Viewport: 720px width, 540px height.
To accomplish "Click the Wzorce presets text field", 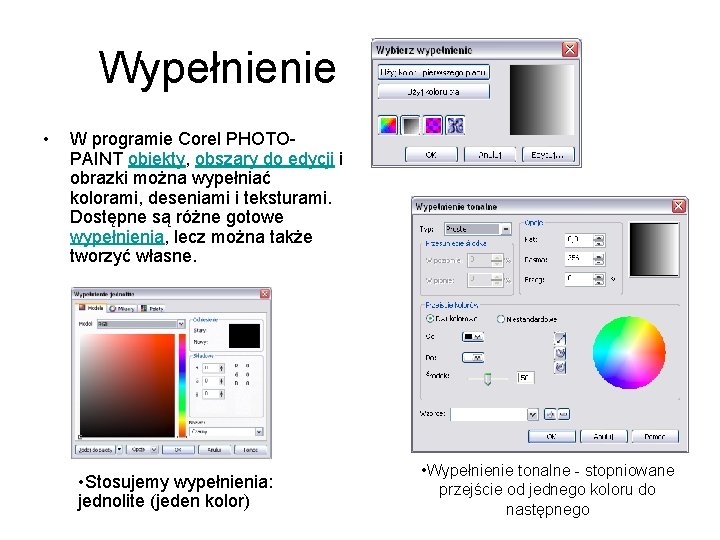I will (489, 415).
